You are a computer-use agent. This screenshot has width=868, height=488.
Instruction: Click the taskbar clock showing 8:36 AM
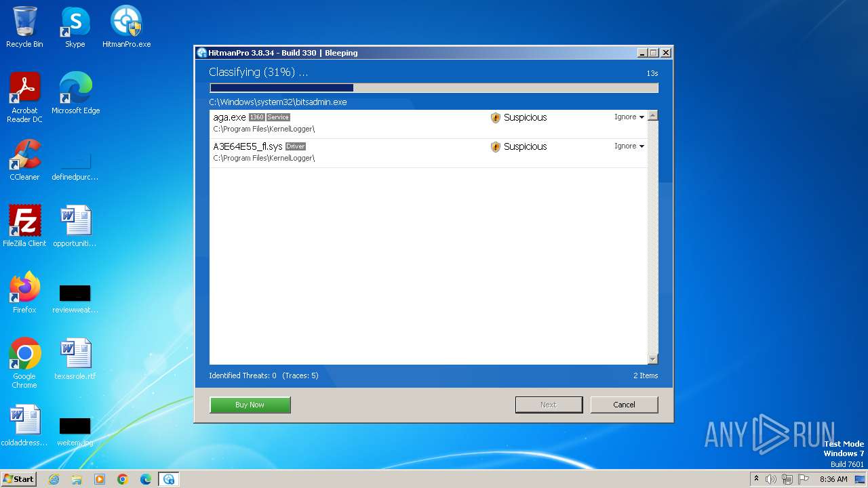(x=833, y=479)
